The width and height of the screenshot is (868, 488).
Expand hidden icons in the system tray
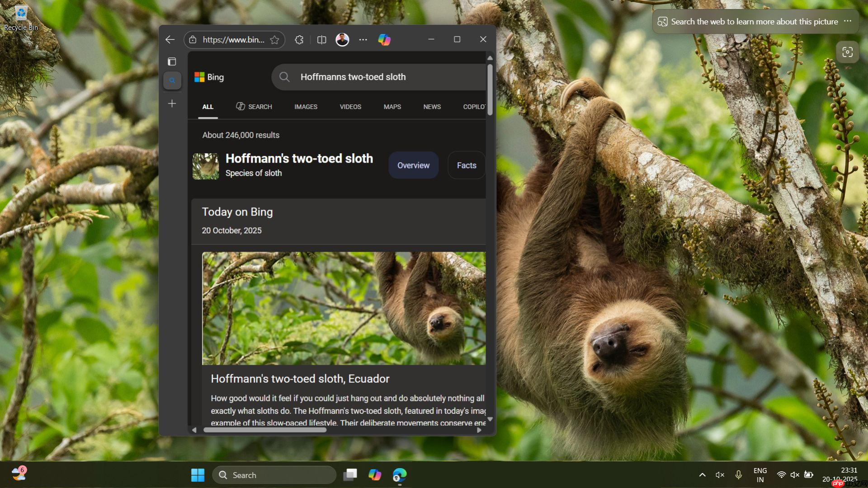pos(702,475)
